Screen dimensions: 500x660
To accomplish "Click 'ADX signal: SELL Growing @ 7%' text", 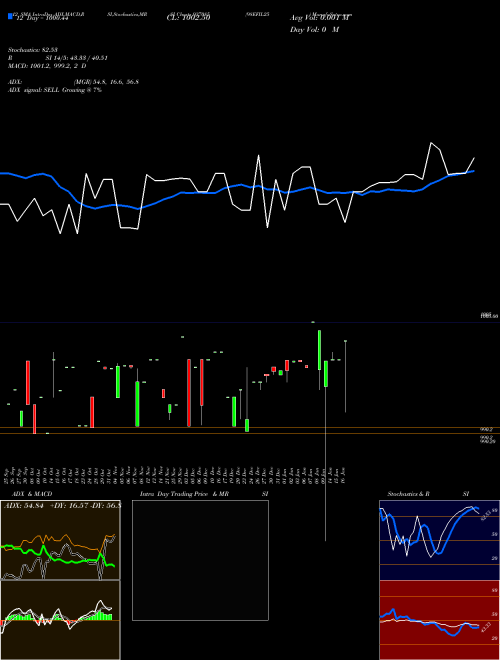I will pos(55,90).
